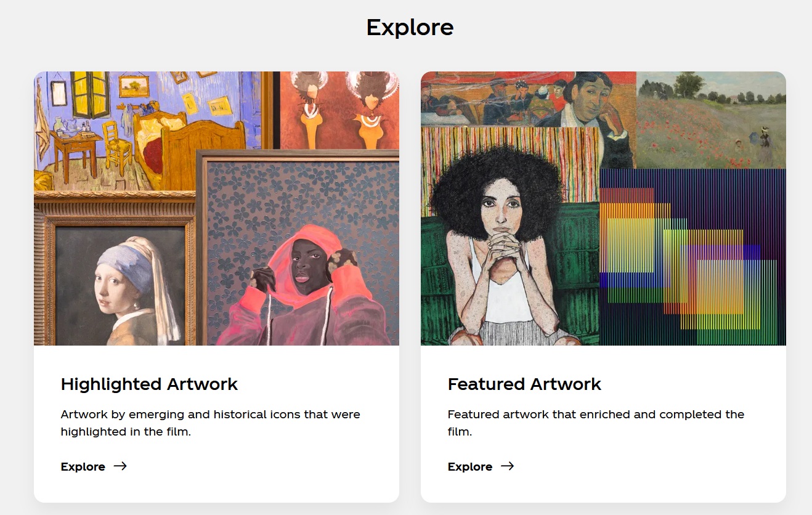Open the Explore link for Featured Artwork
This screenshot has height=515, width=812.
(470, 467)
